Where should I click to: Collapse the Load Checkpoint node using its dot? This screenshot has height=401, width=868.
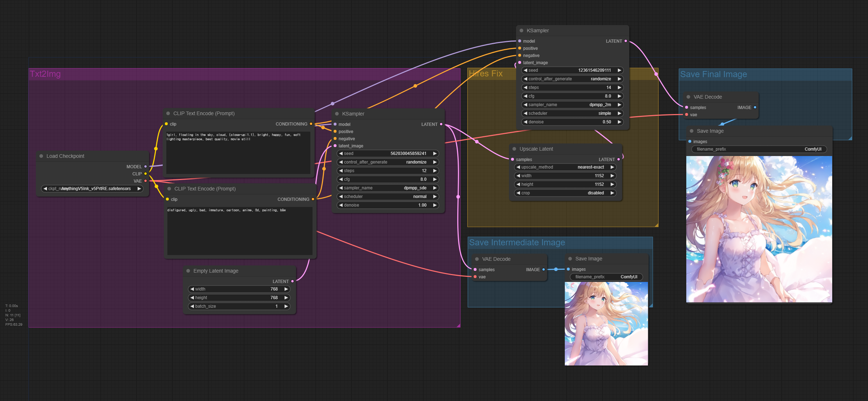pos(41,156)
